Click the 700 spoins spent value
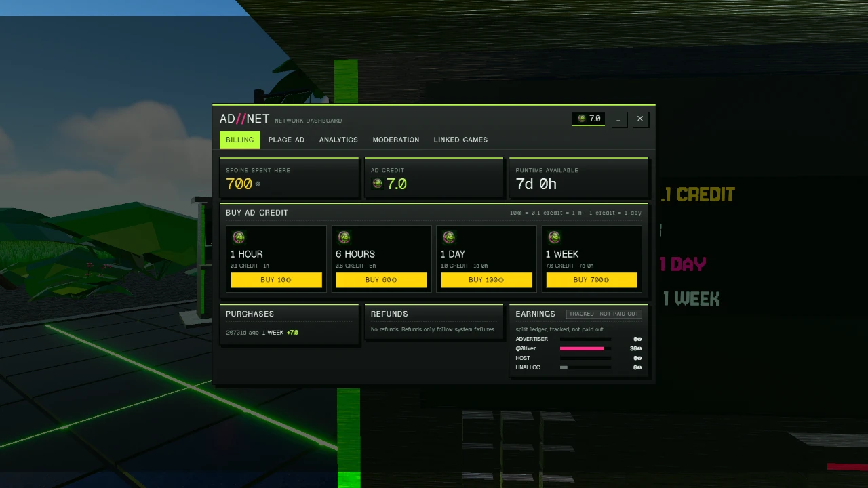Image resolution: width=868 pixels, height=488 pixels. [239, 184]
